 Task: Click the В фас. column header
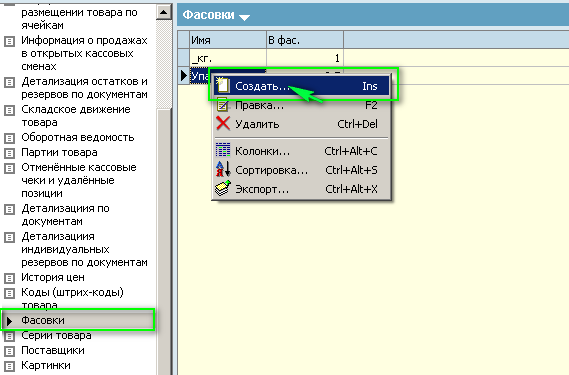pyautogui.click(x=305, y=40)
